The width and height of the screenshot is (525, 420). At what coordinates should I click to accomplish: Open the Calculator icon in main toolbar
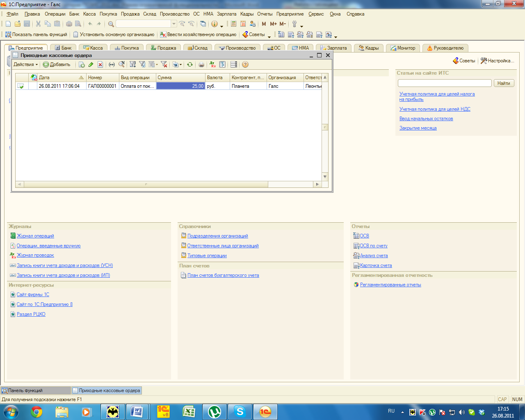coord(234,24)
